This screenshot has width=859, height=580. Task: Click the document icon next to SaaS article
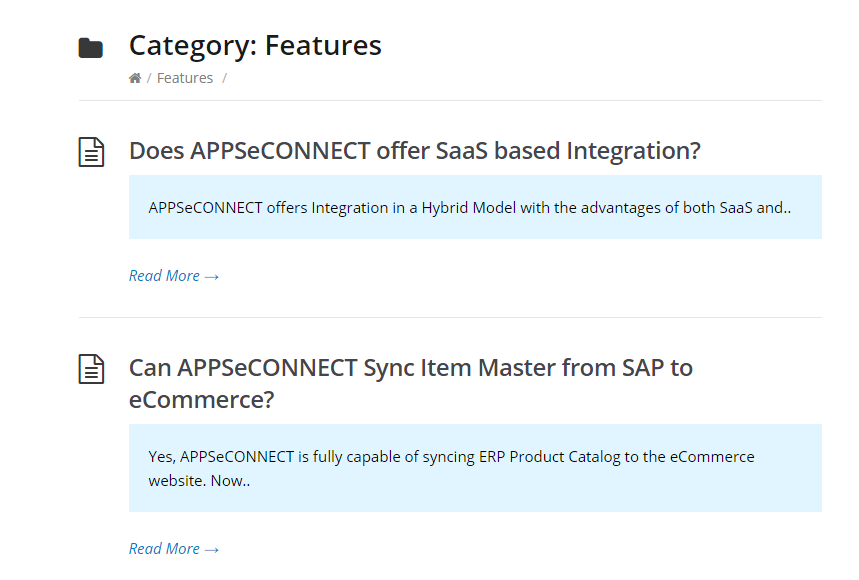[91, 152]
